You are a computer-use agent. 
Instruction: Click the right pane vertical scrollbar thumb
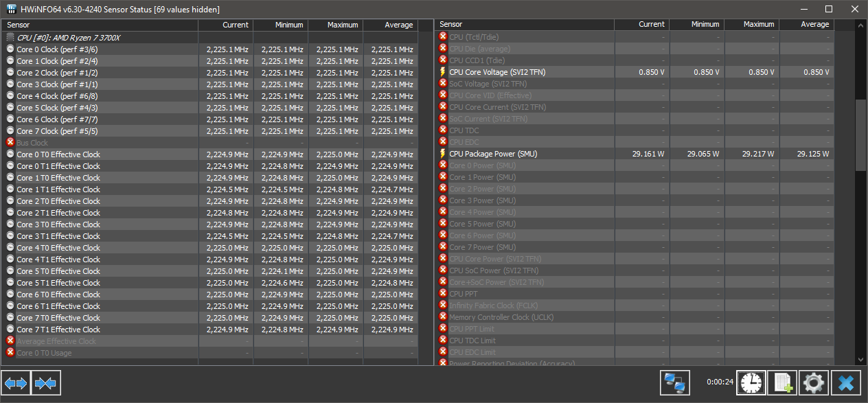861,135
